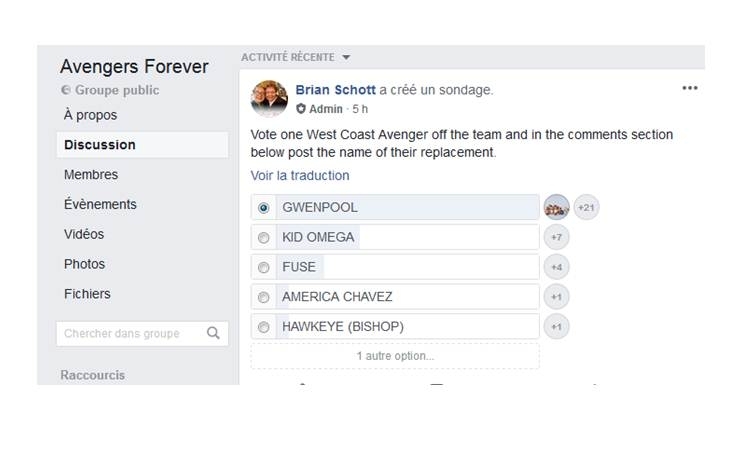Select the KID OMEGA radio button
756x453 pixels.
(x=264, y=238)
